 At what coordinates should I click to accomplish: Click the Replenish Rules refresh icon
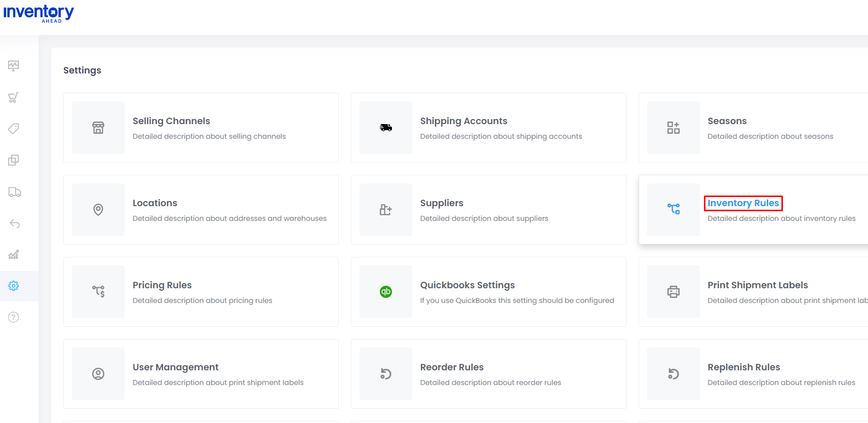[674, 374]
